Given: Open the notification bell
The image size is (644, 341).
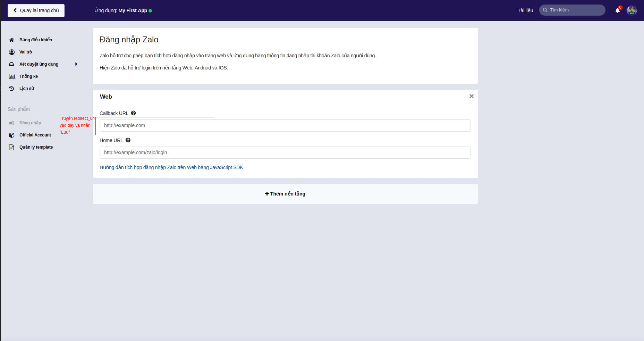Looking at the screenshot, I should (x=618, y=10).
